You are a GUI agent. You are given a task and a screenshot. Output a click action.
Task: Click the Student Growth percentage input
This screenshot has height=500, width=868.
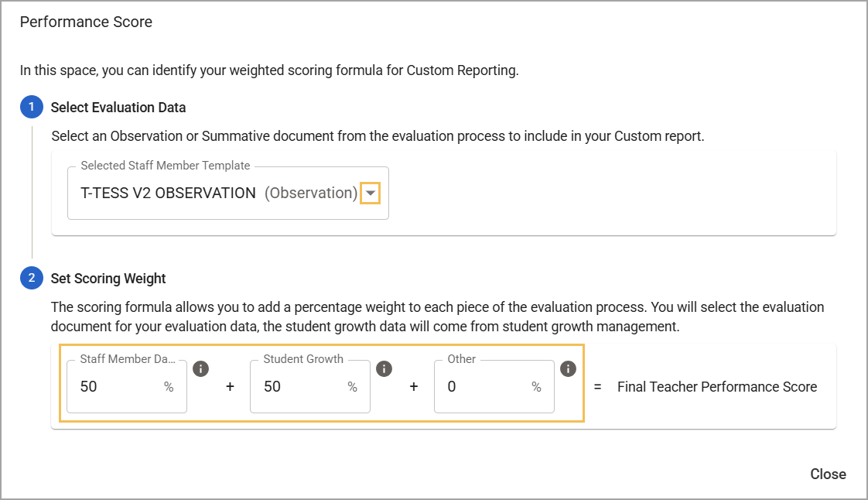tap(310, 386)
